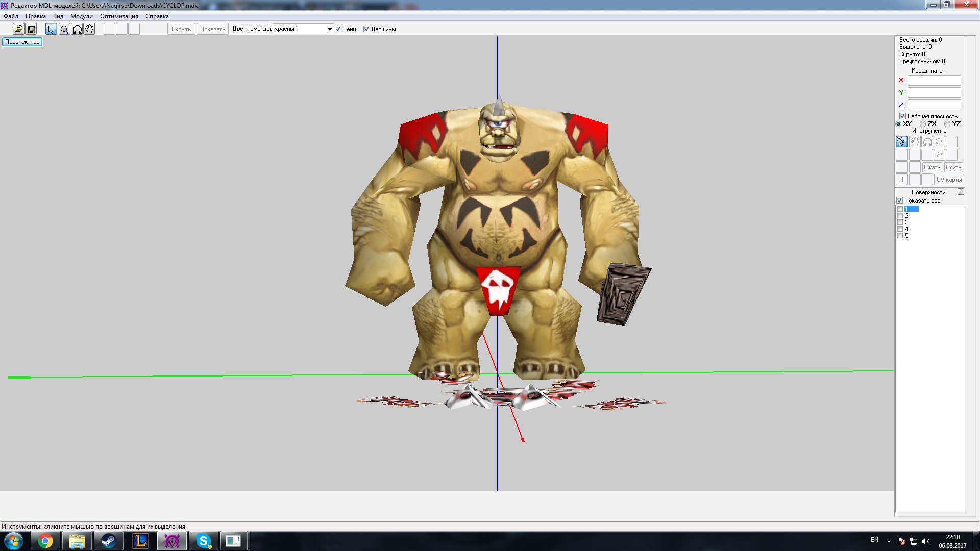This screenshot has height=551, width=980.
Task: Click the network tray icon
Action: tap(914, 541)
